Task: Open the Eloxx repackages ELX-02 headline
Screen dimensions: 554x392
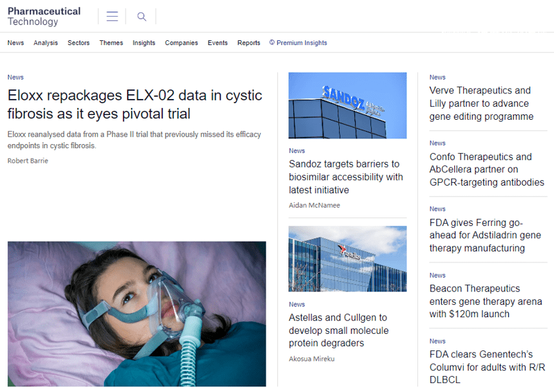Action: click(135, 105)
